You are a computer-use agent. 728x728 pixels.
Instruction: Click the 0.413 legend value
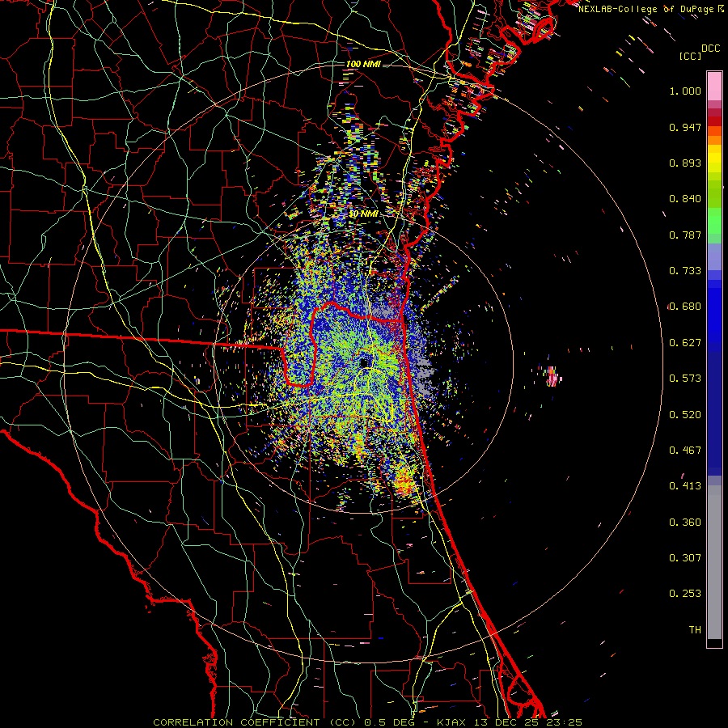pyautogui.click(x=685, y=486)
